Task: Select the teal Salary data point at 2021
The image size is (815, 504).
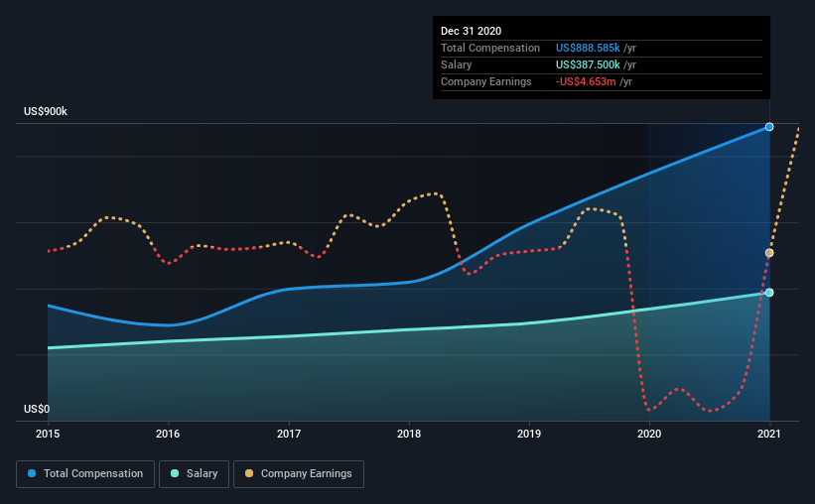Action: tap(769, 293)
